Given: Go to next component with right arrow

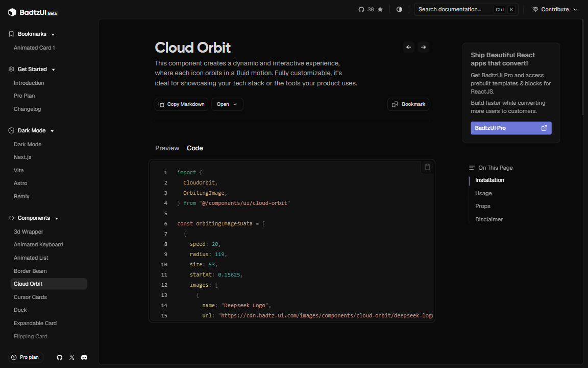Looking at the screenshot, I should pos(423,47).
